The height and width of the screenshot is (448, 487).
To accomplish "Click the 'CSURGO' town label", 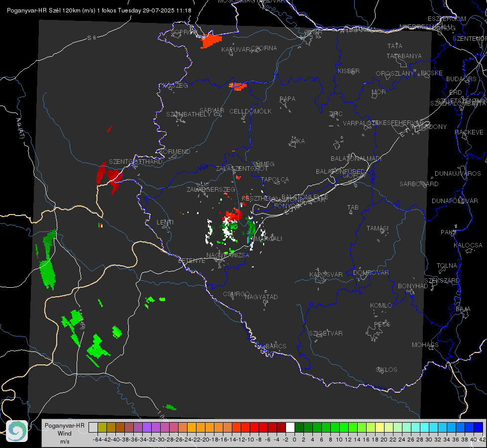I will (x=236, y=294).
